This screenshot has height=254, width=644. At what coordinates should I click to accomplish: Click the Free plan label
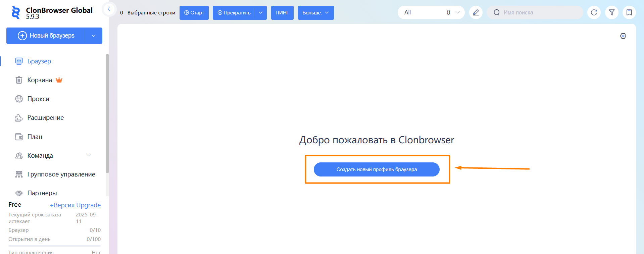click(x=15, y=204)
